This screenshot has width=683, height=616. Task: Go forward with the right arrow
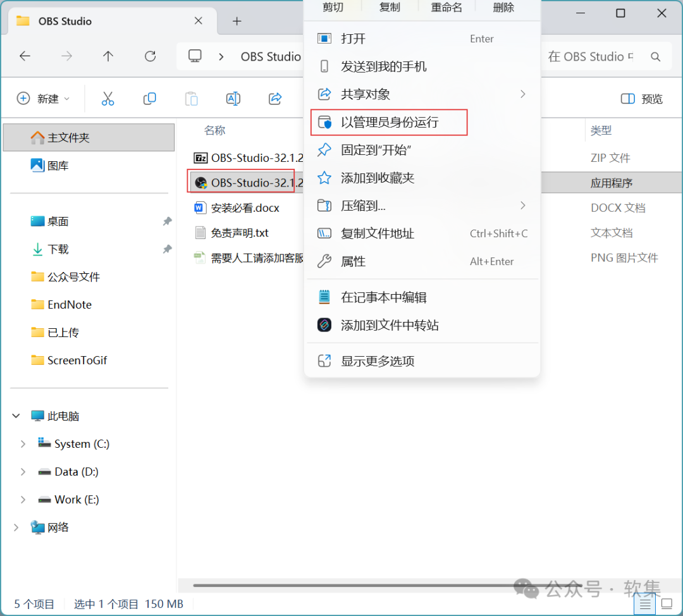click(x=66, y=56)
